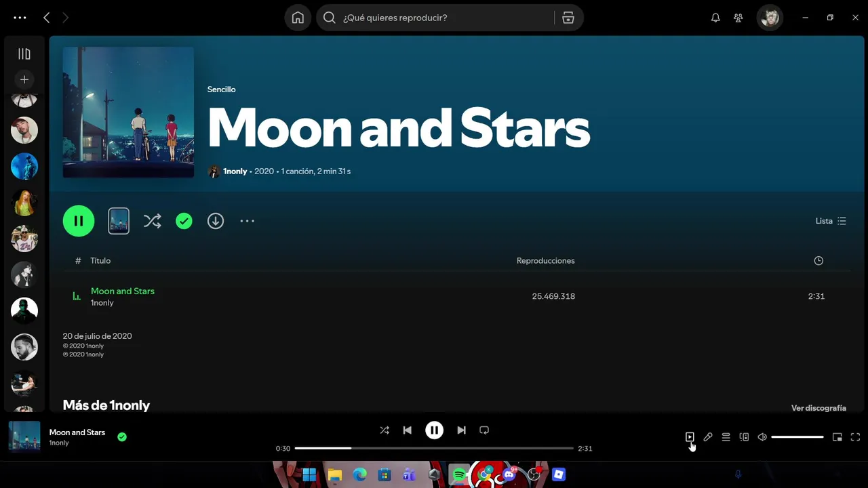868x488 pixels.
Task: Open the Moon and Stars album cover
Action: click(128, 113)
